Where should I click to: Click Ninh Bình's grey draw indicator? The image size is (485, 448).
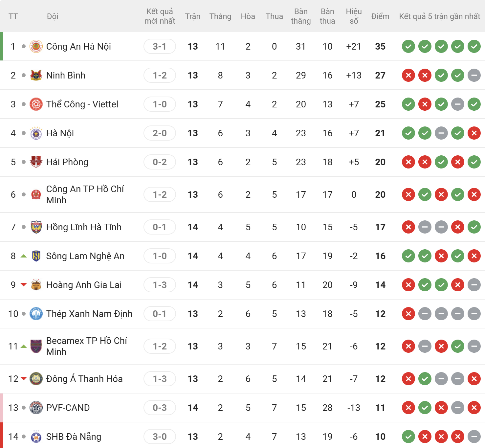coord(474,76)
